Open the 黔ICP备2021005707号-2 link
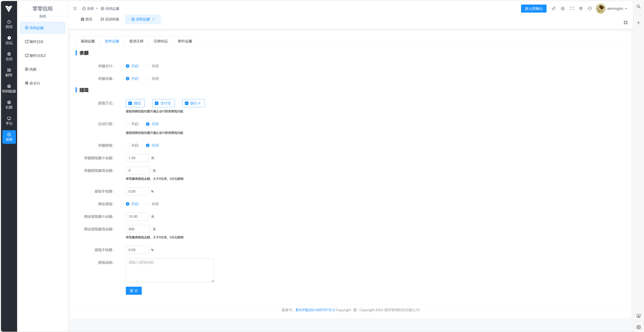Screen dimensions: 644x332 coord(315,310)
